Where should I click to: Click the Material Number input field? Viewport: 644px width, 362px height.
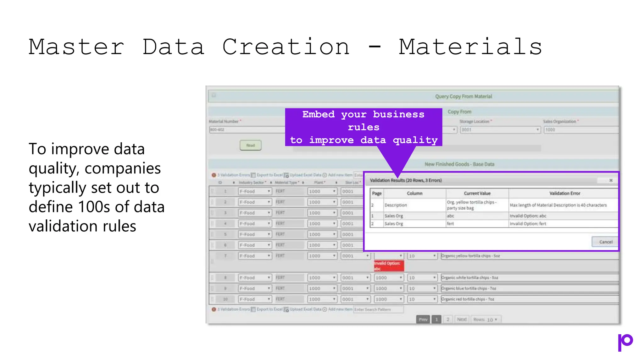click(x=247, y=130)
